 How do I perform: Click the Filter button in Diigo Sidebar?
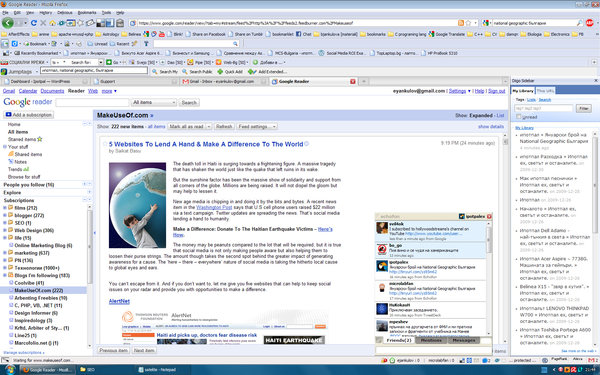coord(584,109)
